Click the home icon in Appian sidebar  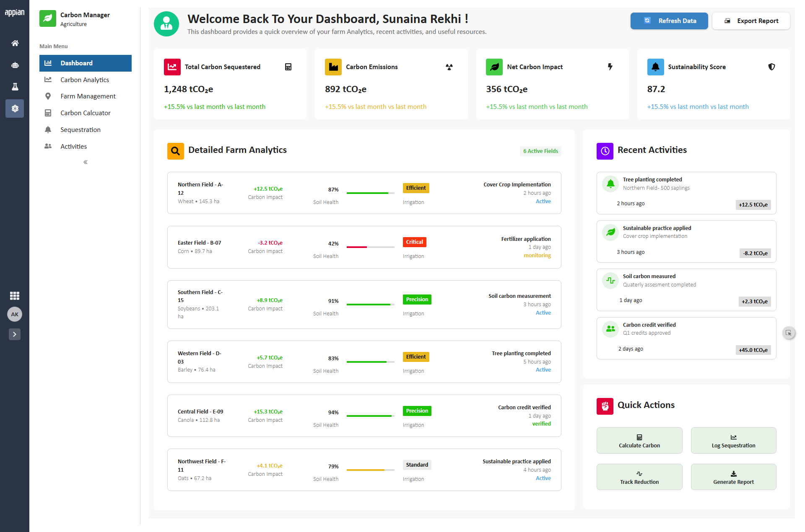coord(15,43)
